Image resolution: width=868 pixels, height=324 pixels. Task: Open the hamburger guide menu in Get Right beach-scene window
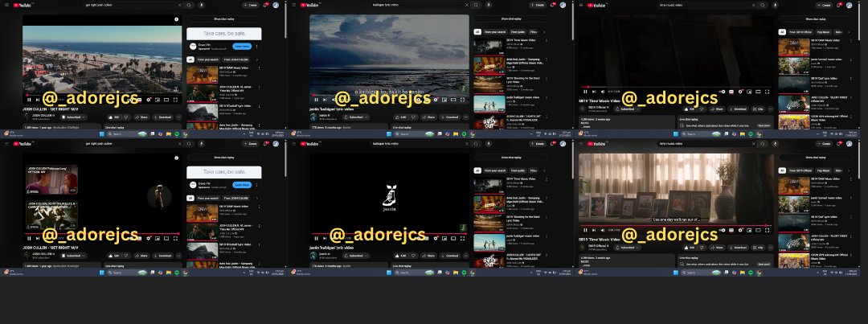pyautogui.click(x=6, y=5)
